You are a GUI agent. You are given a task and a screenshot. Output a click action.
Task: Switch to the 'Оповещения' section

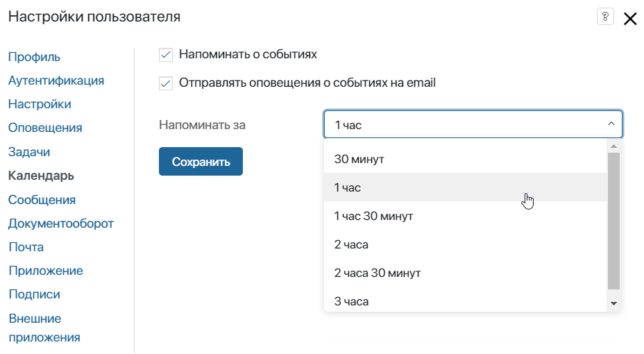(45, 128)
